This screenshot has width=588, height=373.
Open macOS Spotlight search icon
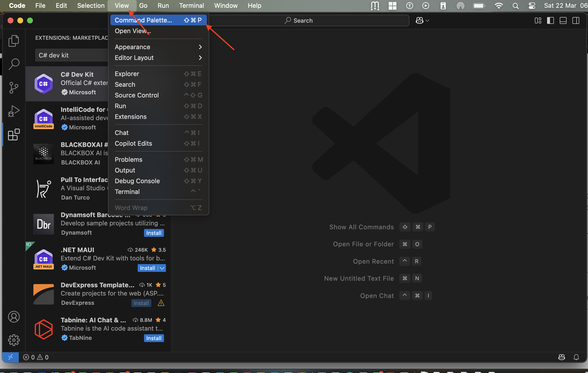tap(515, 6)
